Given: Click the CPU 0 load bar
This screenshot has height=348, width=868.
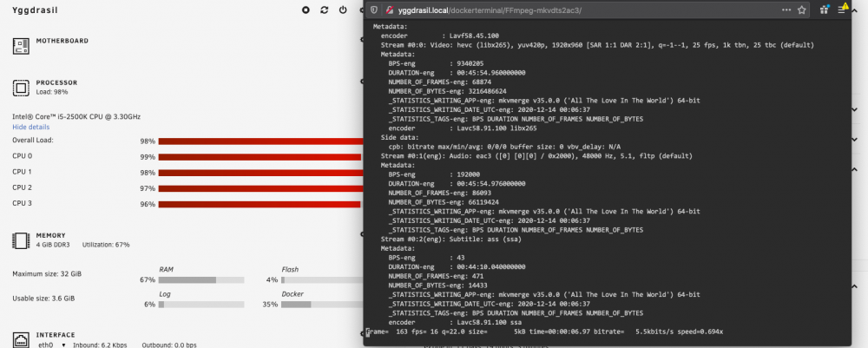Looking at the screenshot, I should coord(260,157).
